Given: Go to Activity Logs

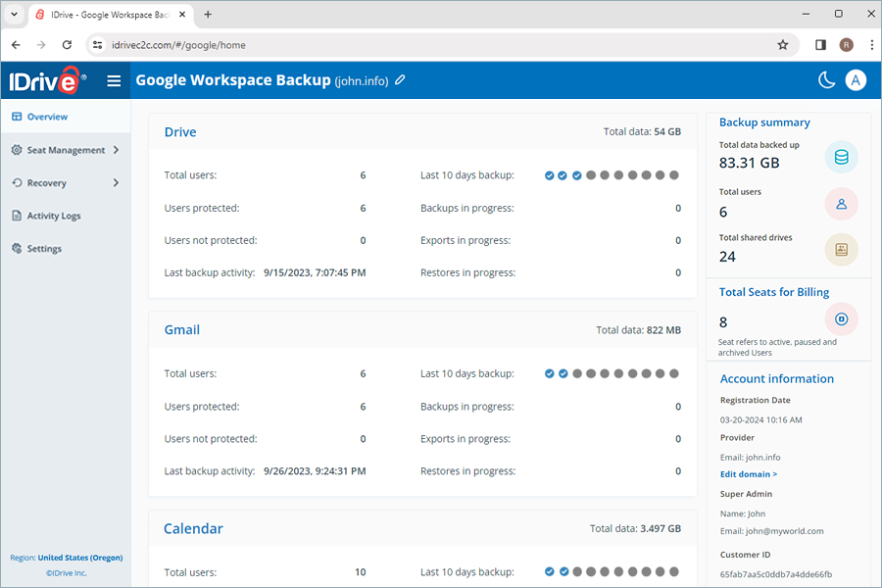Looking at the screenshot, I should click(x=53, y=216).
